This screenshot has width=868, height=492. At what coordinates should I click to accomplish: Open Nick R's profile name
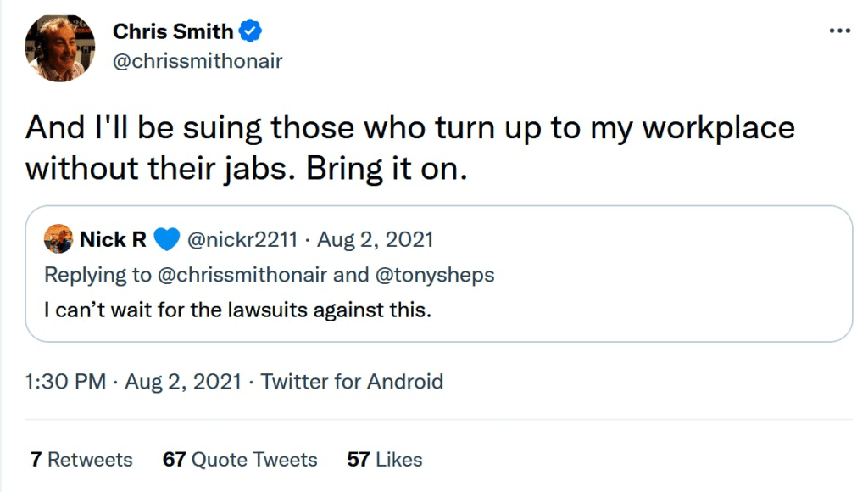click(x=114, y=240)
